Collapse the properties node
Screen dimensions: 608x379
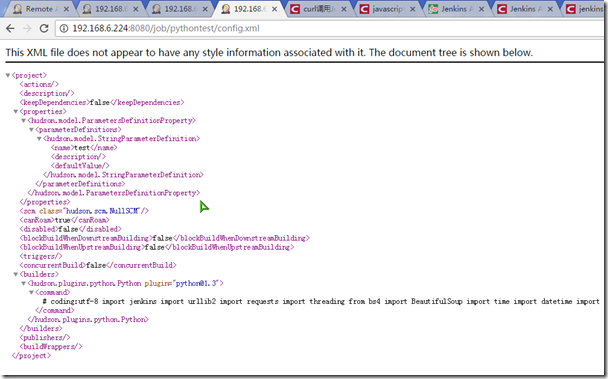click(x=16, y=112)
